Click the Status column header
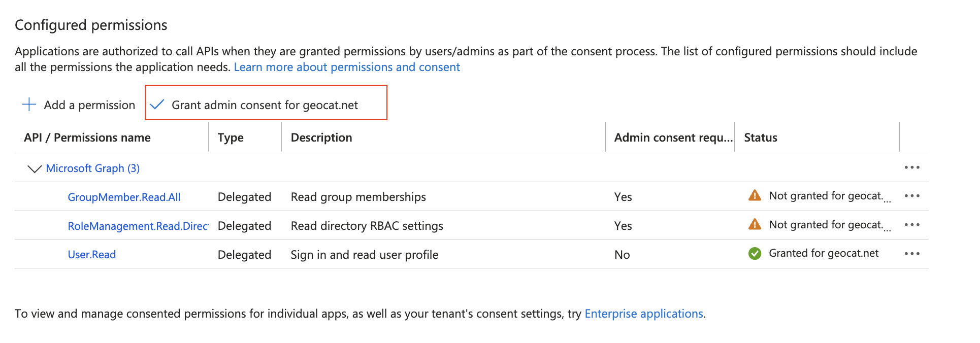This screenshot has width=980, height=343. coord(760,138)
